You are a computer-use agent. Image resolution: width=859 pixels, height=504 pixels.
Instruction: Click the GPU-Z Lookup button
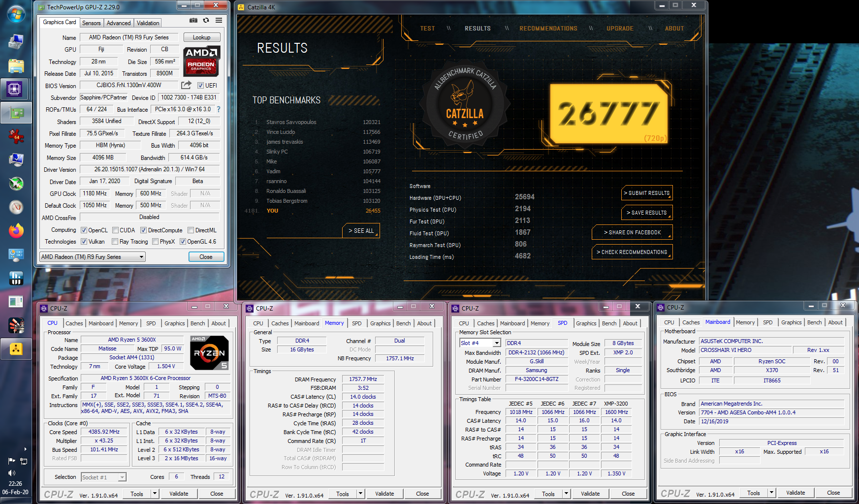202,37
